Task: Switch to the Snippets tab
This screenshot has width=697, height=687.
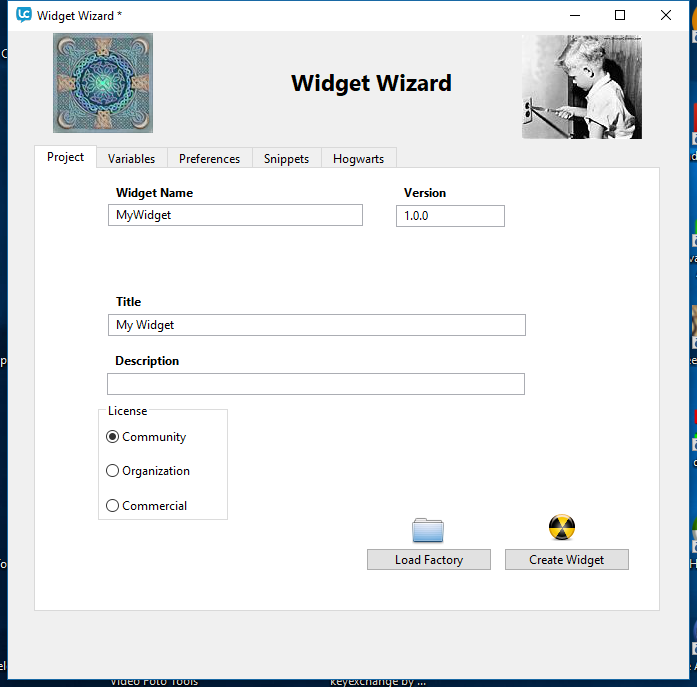Action: (286, 159)
